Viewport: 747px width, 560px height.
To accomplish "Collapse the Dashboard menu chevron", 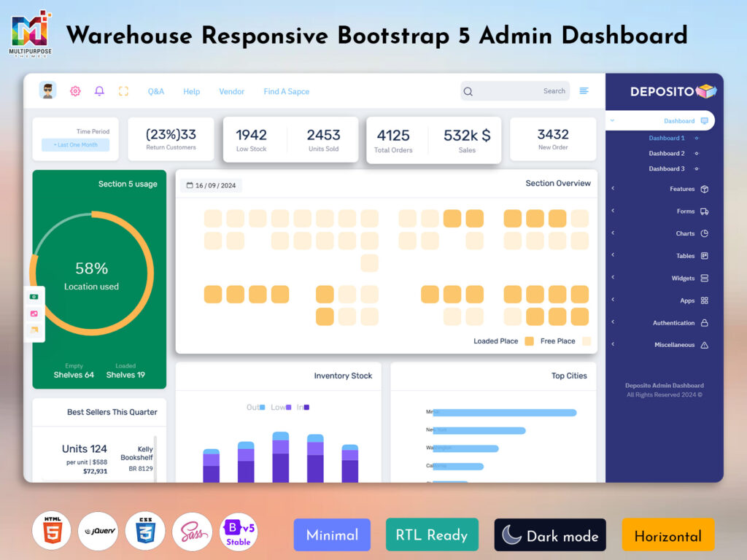I will pyautogui.click(x=613, y=120).
